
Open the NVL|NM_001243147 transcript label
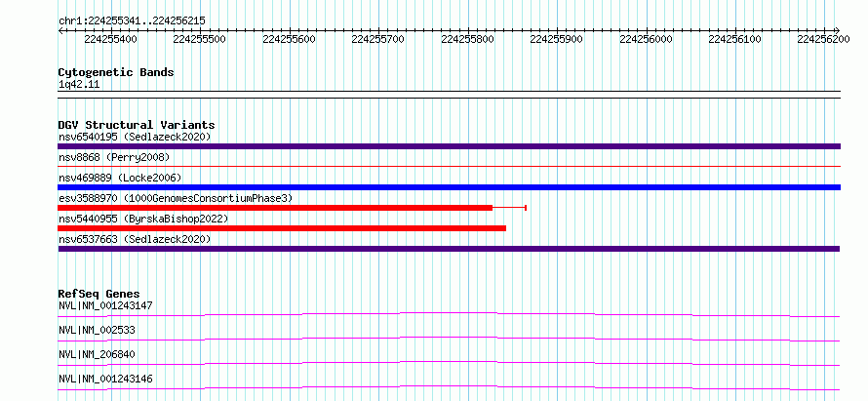(x=105, y=305)
